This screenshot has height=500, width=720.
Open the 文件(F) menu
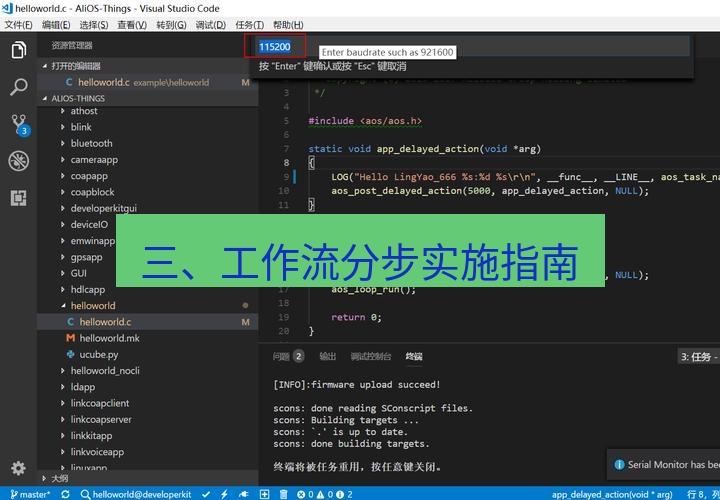click(x=18, y=25)
